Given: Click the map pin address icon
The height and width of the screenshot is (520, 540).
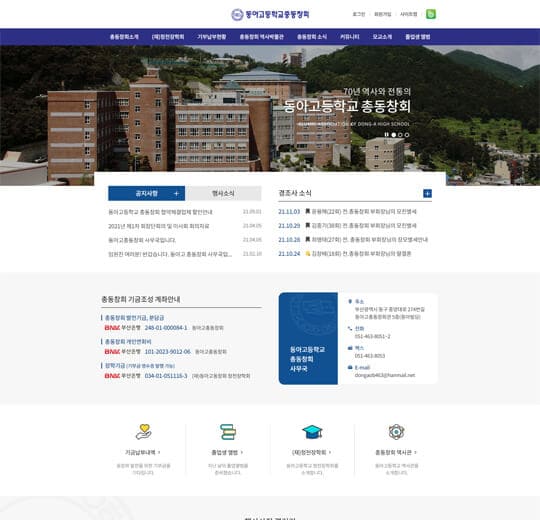Looking at the screenshot, I should coord(350,301).
